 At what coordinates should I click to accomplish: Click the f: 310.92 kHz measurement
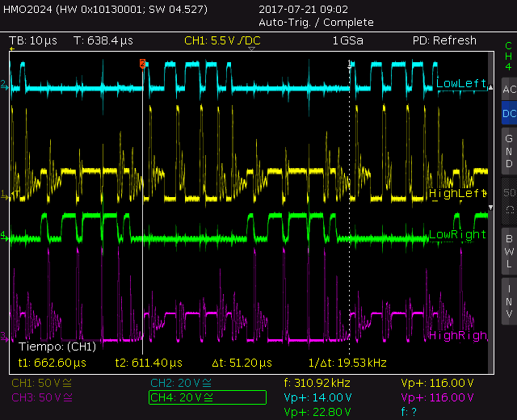coord(317,383)
